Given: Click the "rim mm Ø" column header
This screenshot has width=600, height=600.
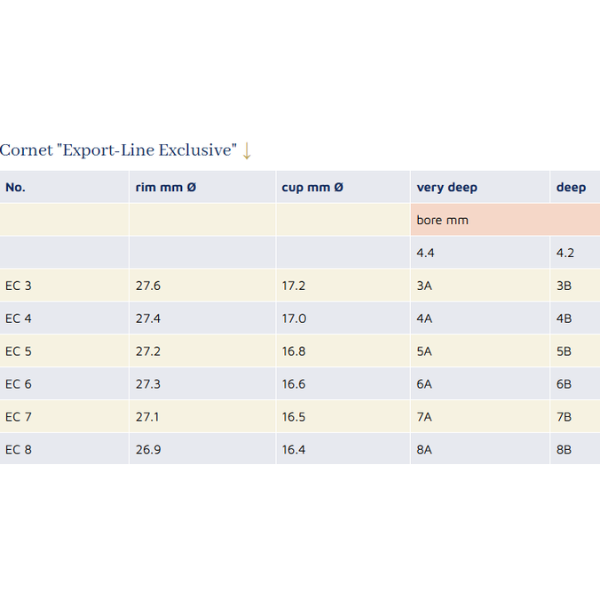Looking at the screenshot, I should pos(165,187).
